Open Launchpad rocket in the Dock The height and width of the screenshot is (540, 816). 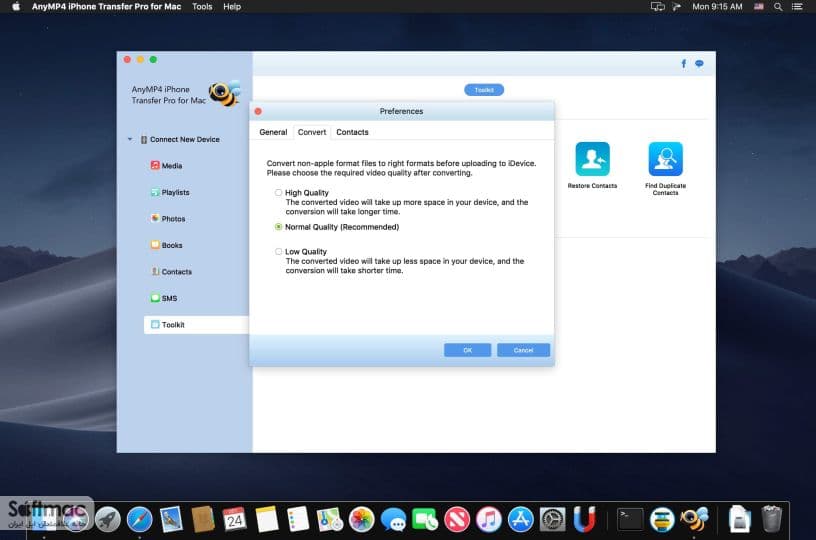click(x=108, y=519)
